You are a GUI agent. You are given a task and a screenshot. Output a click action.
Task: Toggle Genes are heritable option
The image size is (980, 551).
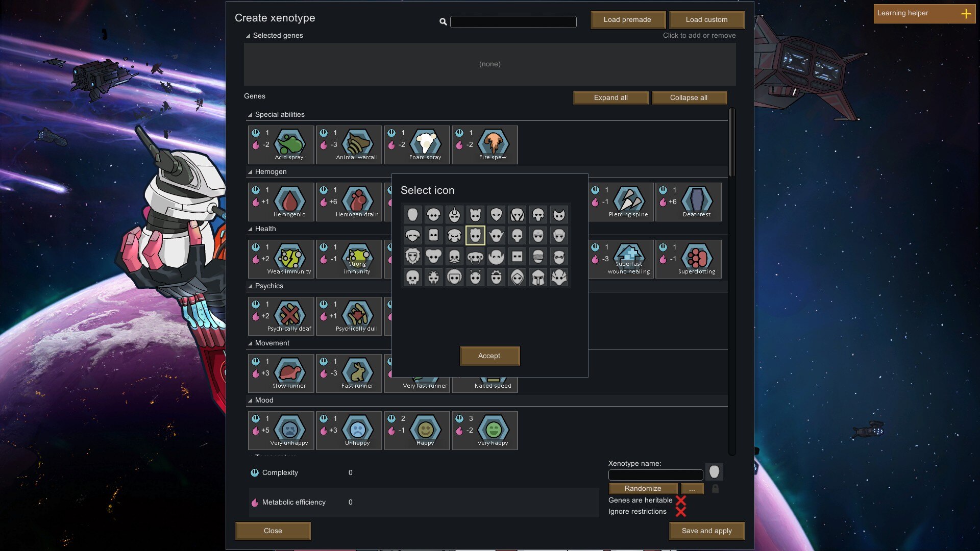(681, 500)
